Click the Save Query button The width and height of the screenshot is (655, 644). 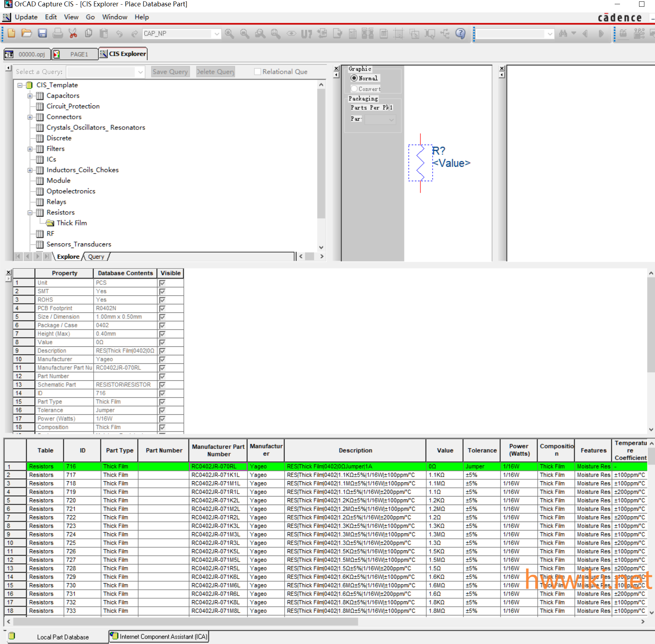pyautogui.click(x=170, y=72)
